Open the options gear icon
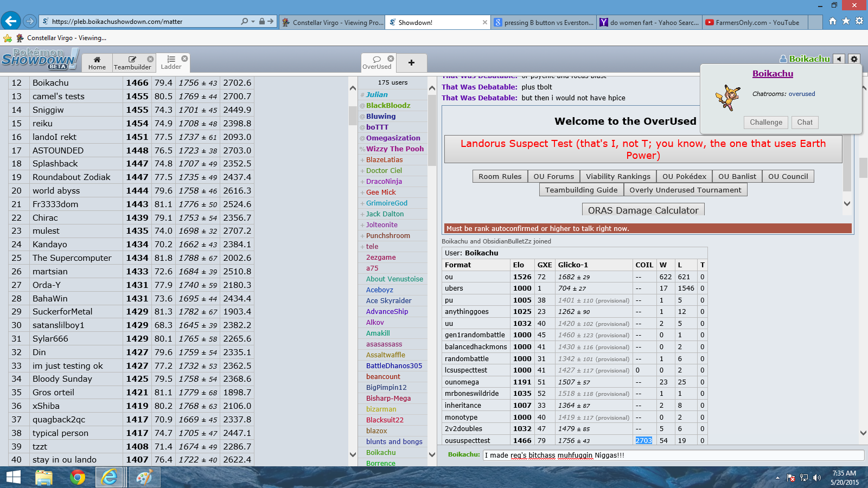 (854, 59)
